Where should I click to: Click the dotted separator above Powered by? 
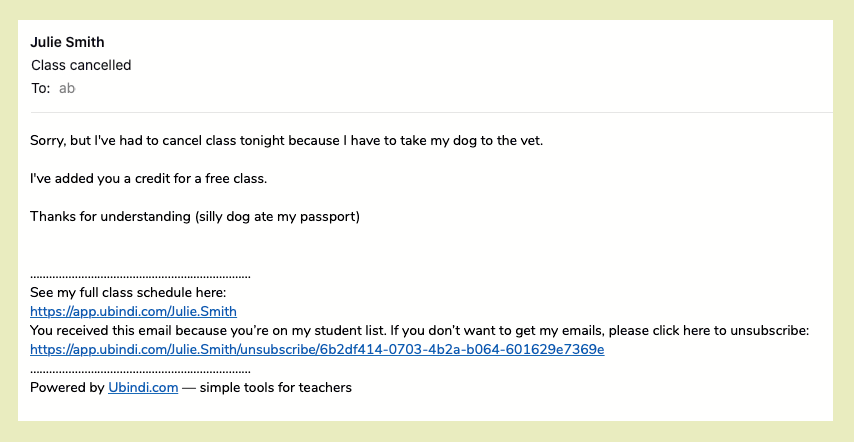click(x=140, y=370)
